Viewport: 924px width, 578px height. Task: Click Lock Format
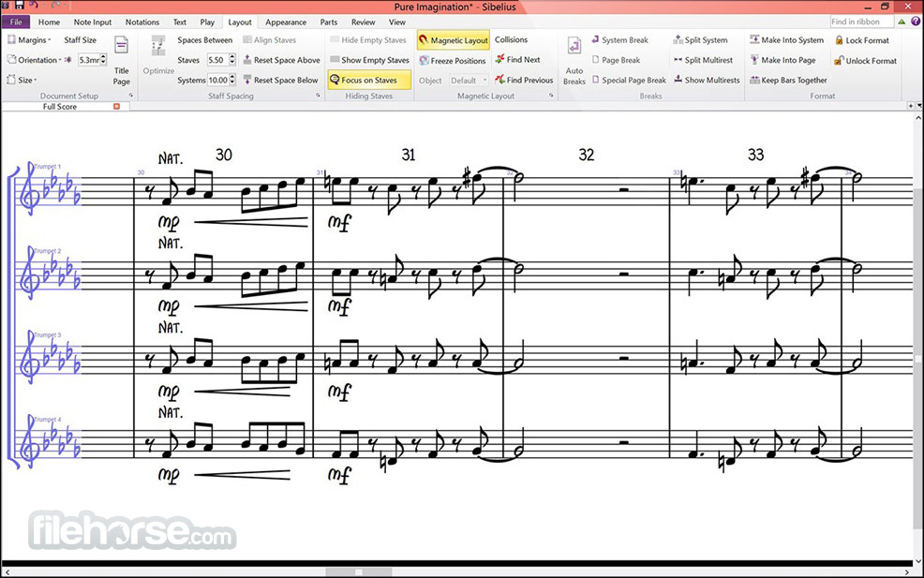(x=861, y=40)
